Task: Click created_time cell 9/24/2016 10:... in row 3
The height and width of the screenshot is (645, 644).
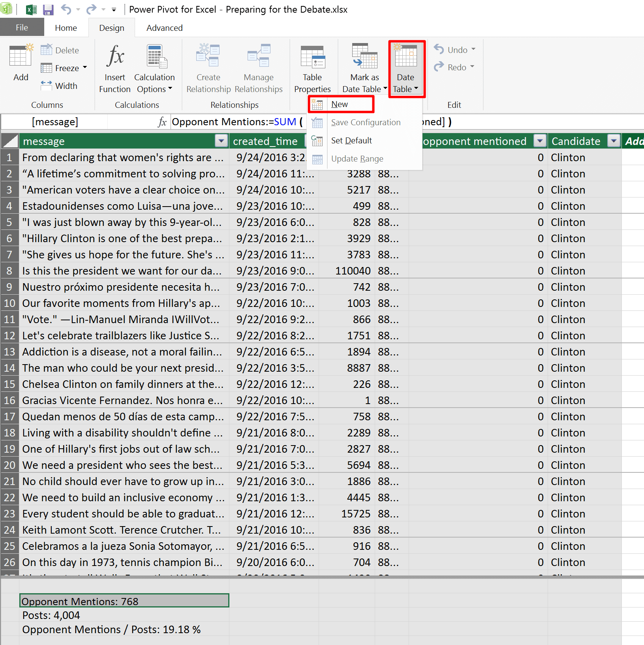Action: click(x=274, y=190)
